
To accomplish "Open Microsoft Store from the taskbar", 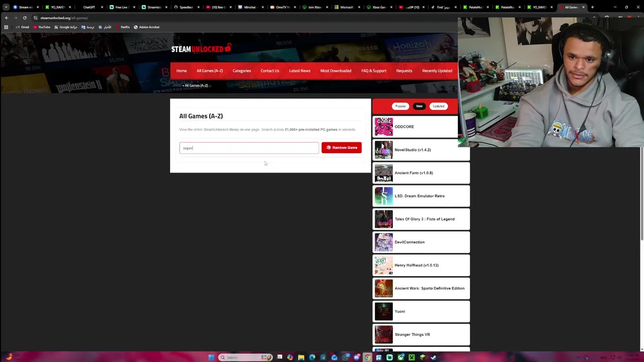I will click(323, 357).
